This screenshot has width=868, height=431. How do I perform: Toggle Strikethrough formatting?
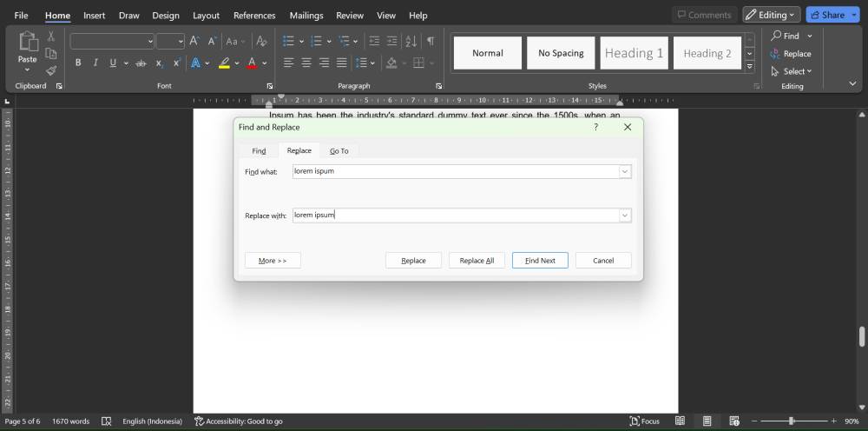141,63
